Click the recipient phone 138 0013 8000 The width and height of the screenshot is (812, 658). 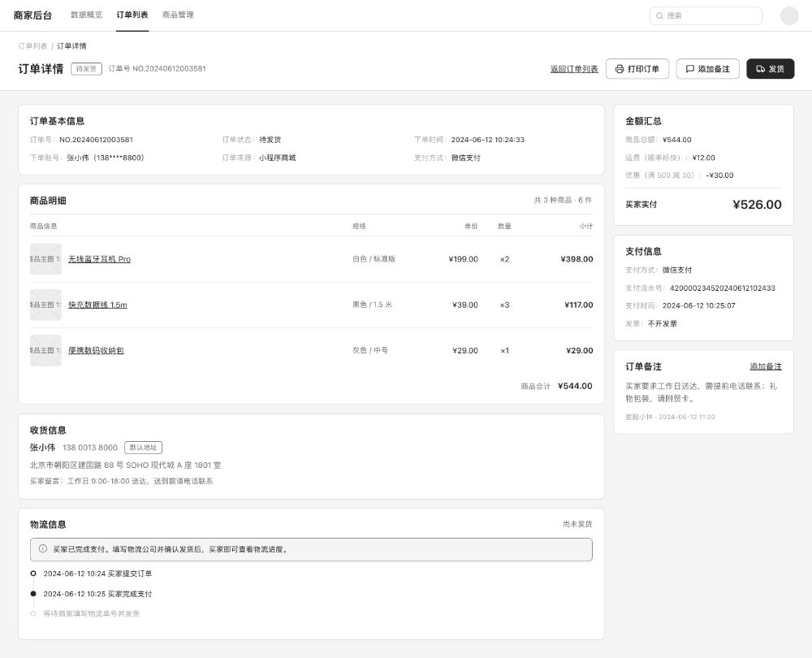pos(90,448)
